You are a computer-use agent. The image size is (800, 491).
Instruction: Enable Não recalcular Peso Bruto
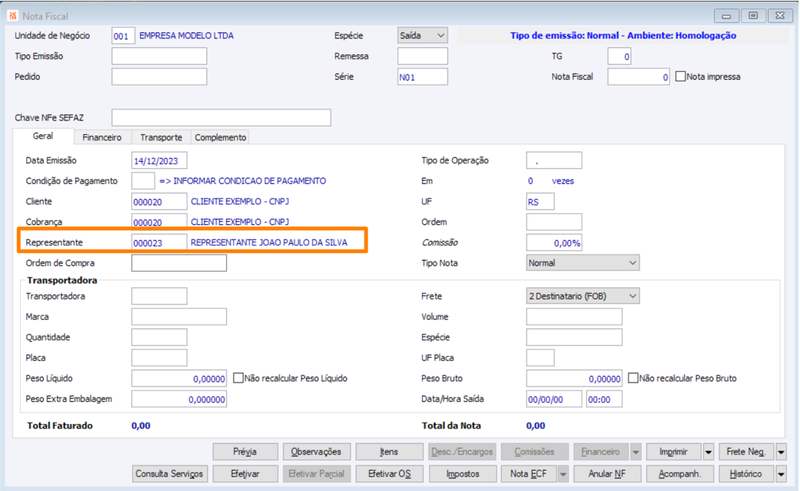coord(633,378)
